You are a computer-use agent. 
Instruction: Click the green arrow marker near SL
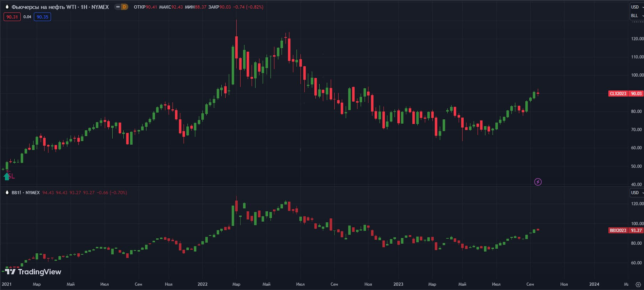click(6, 176)
